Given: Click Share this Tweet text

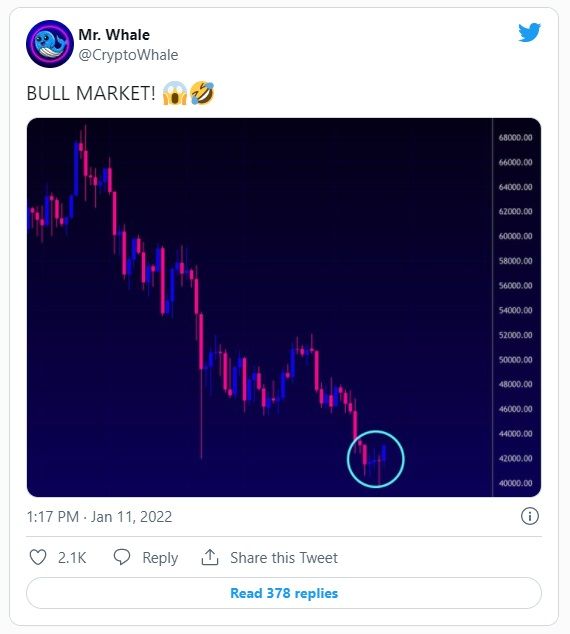Looking at the screenshot, I should click(284, 558).
